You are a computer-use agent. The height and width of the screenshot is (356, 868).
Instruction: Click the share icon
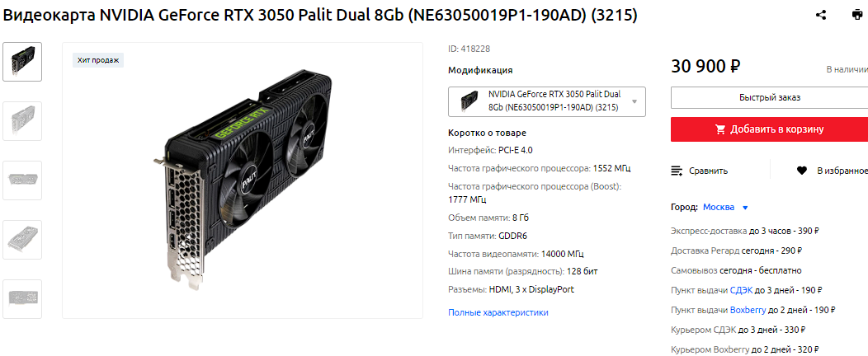[822, 15]
